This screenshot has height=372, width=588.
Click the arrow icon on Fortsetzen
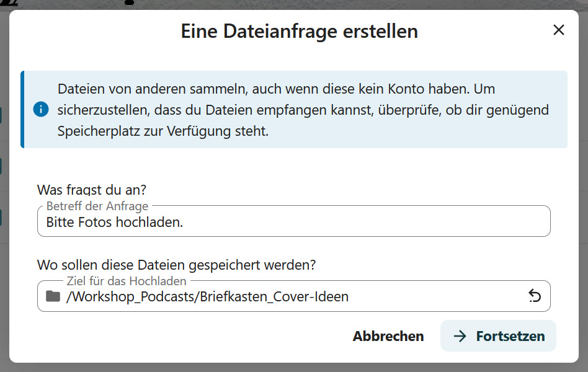(x=460, y=336)
